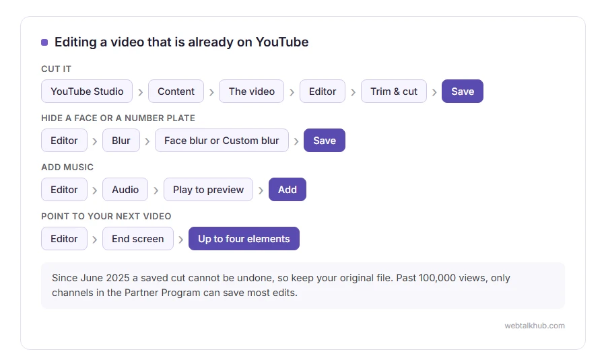Image resolution: width=606 pixels, height=364 pixels.
Task: Click the POINT TO YOUR NEXT VIDEO label
Action: [x=106, y=216]
